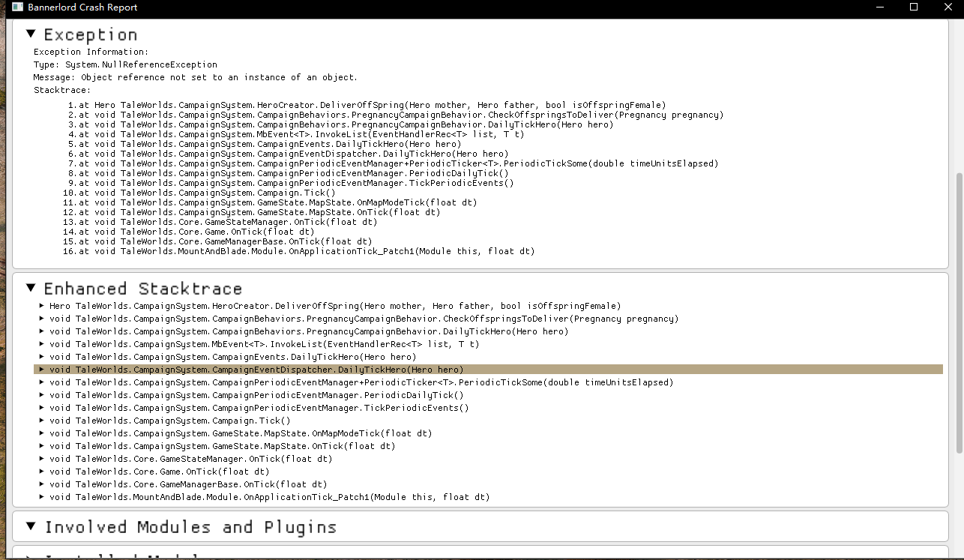Expand the MbEvent InvokeList enhanced row
Screen dimensions: 964x560
tap(42, 344)
